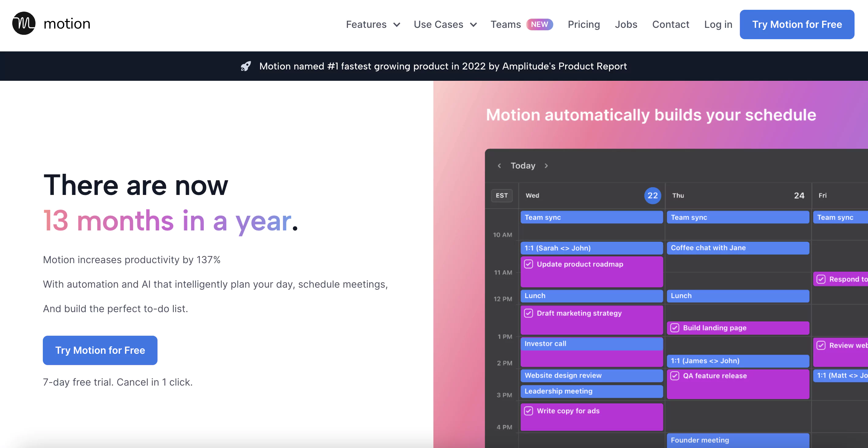
Task: Check off Build landing page task
Action: pyautogui.click(x=675, y=328)
